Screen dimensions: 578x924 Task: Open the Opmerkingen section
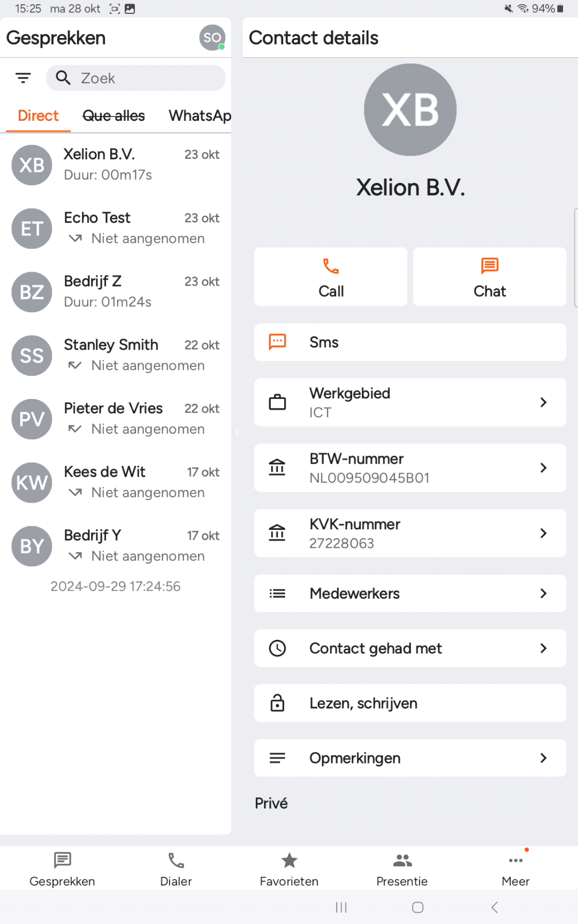[410, 758]
